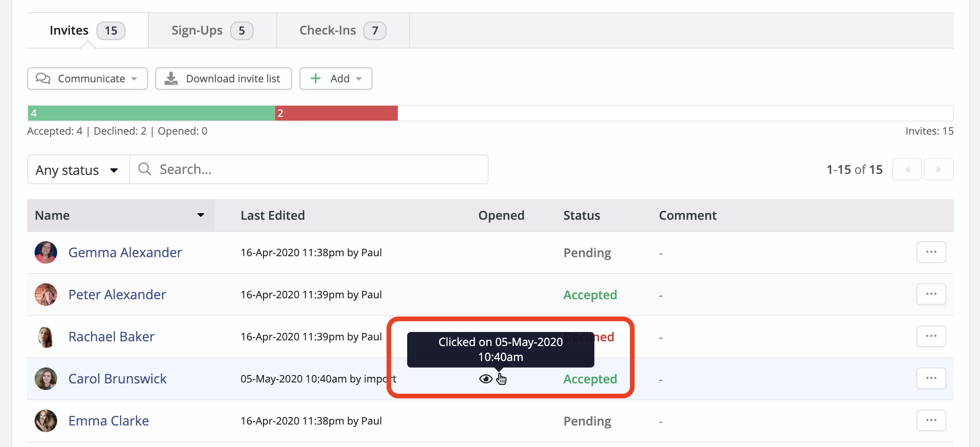Open the Add button dropdown arrow

(x=358, y=79)
